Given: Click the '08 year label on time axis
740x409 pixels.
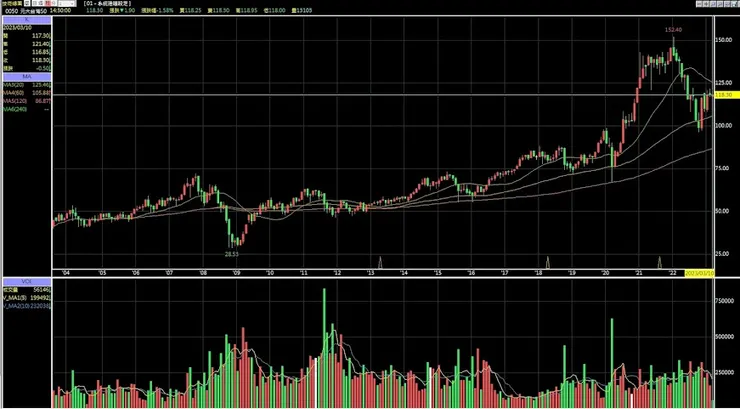Looking at the screenshot, I should (x=203, y=273).
